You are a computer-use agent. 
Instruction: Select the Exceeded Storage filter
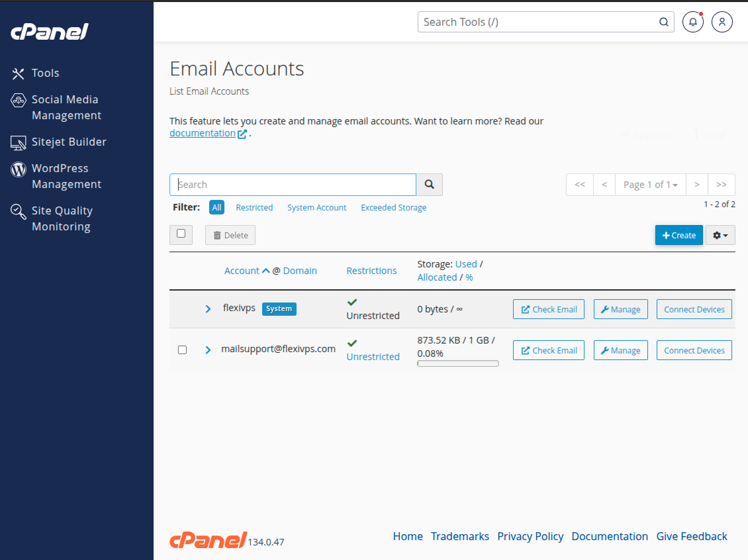click(394, 207)
